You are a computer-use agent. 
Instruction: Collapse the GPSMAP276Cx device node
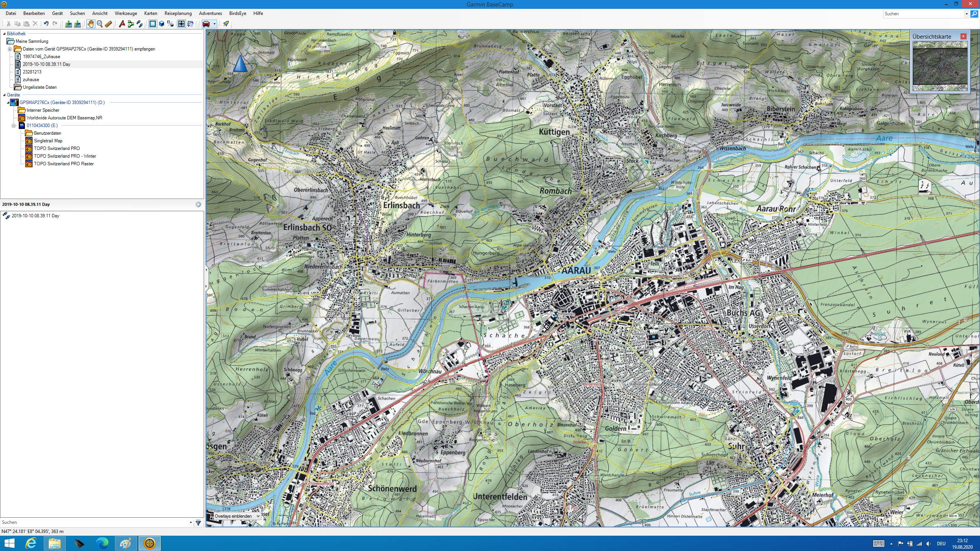[x=8, y=103]
